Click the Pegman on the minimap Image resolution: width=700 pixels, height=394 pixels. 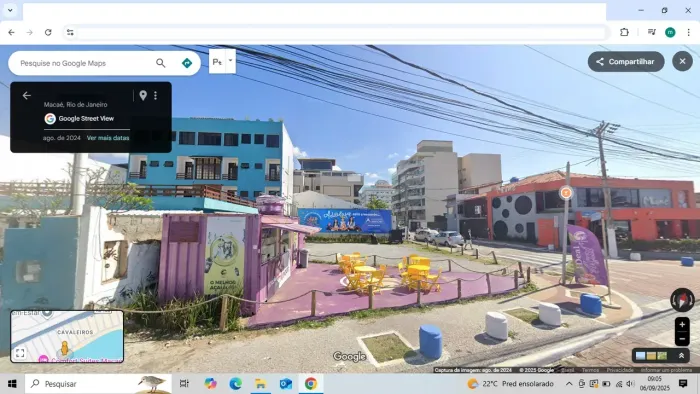tap(65, 349)
